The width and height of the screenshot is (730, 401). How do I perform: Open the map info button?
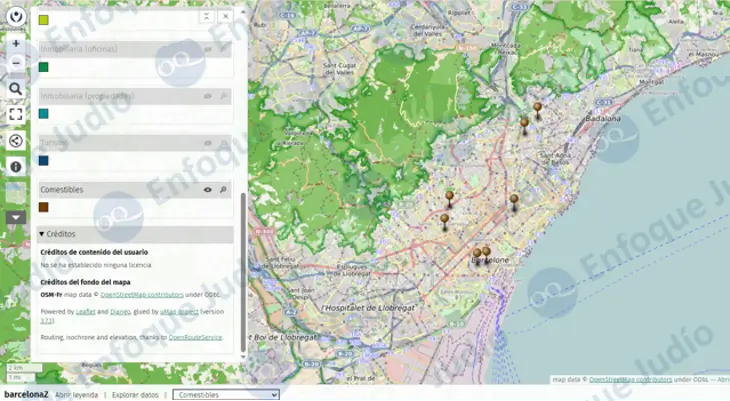[16, 167]
